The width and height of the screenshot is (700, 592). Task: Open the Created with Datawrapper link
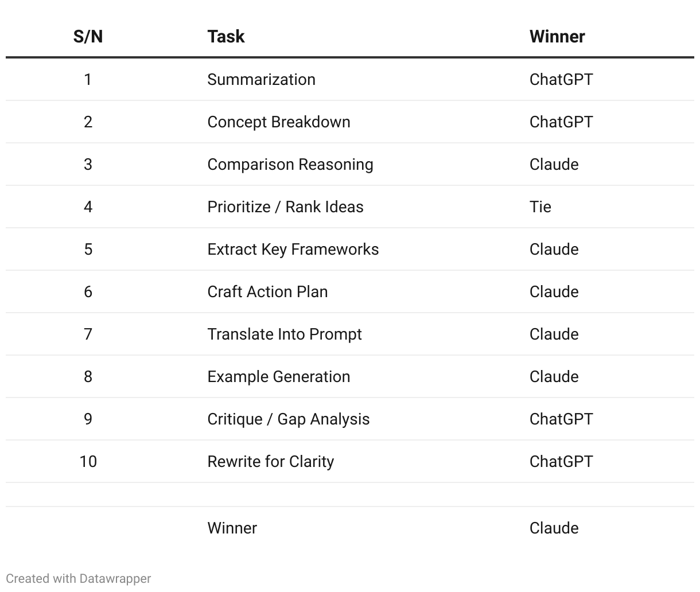79,578
